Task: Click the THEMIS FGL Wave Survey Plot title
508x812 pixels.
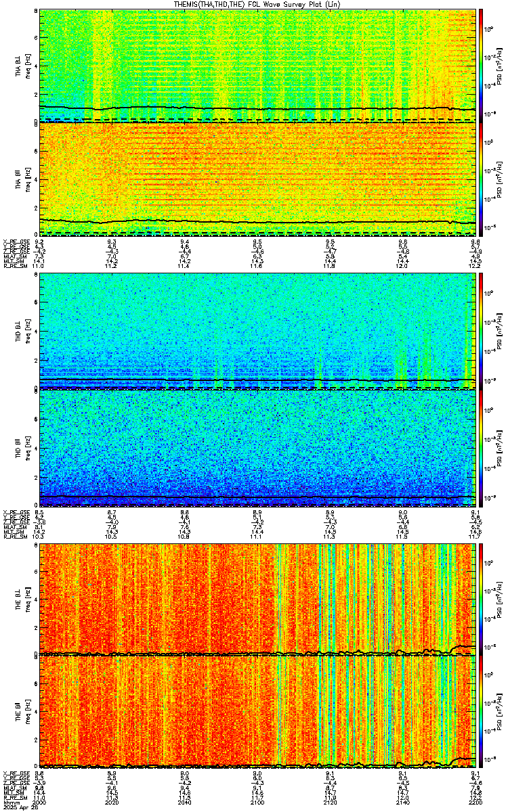Action: coord(257,4)
